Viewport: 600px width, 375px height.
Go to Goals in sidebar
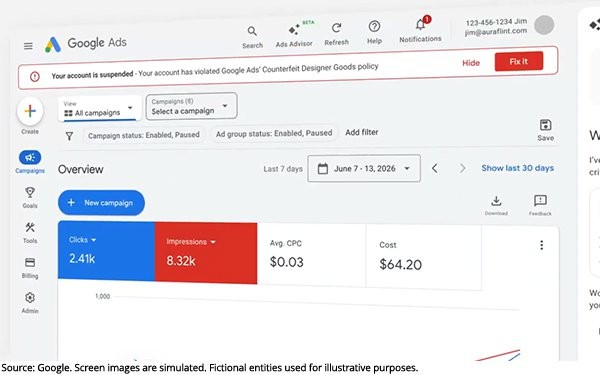[30, 197]
